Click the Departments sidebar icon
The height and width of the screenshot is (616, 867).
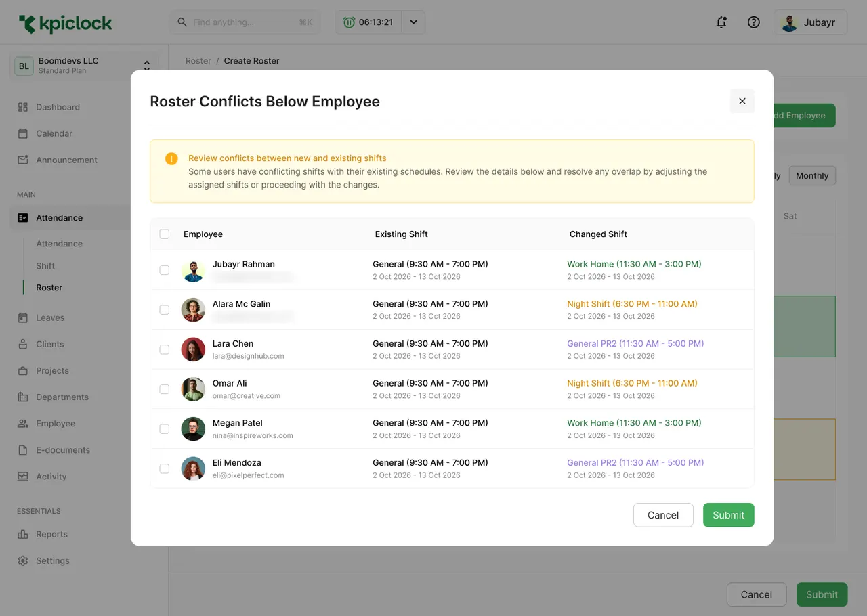[x=23, y=397]
